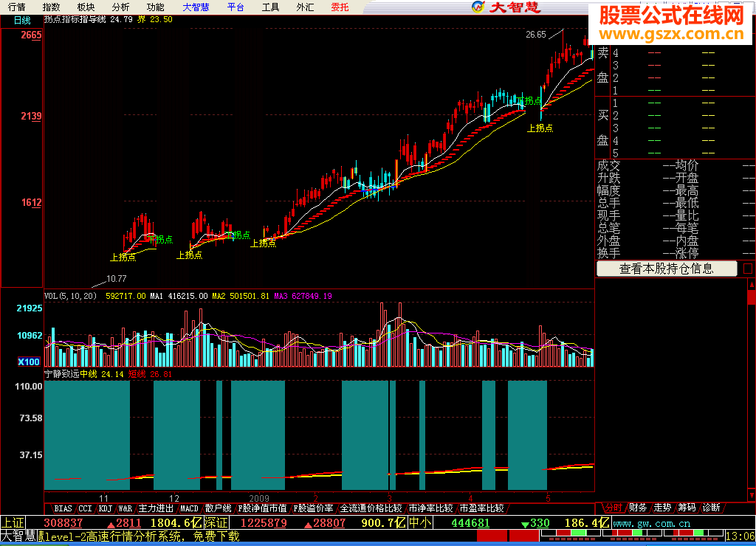756x546 pixels.
Task: Switch to the MACD indicator tab
Action: pos(189,508)
